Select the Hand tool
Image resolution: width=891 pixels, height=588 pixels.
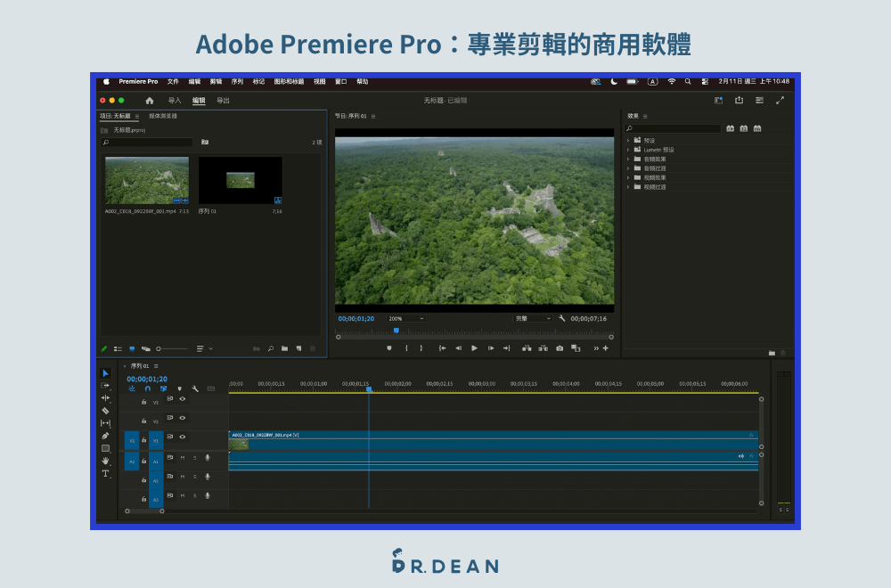pos(105,461)
